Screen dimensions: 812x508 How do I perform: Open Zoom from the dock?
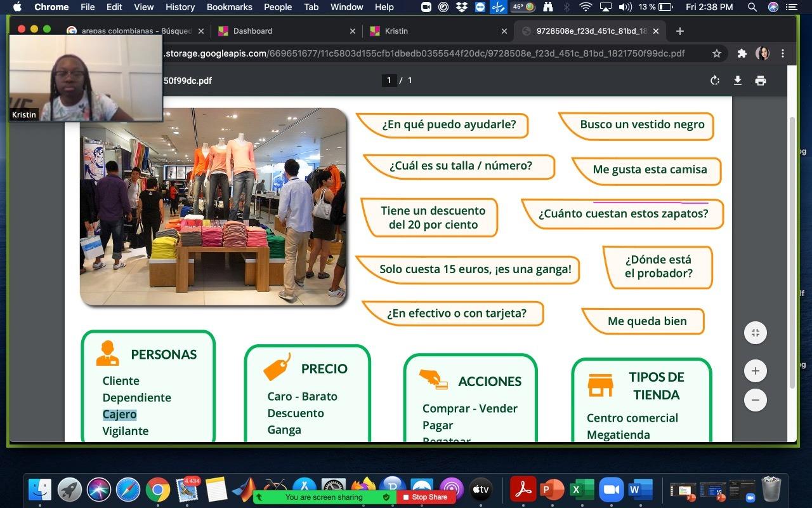click(x=611, y=490)
